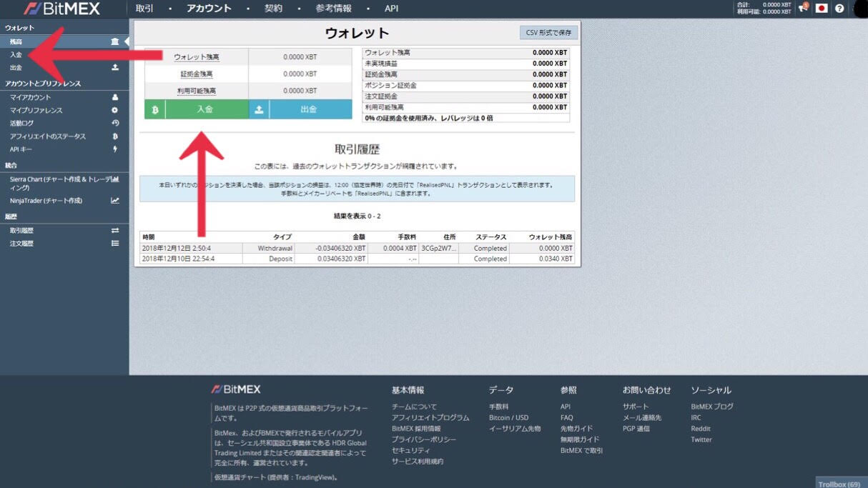The width and height of the screenshot is (868, 488).
Task: Click 3CGp2W7... address in Withdrawal row
Action: 438,249
